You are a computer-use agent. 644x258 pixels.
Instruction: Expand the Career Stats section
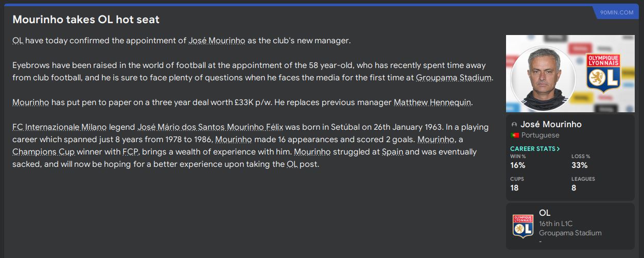pos(535,149)
